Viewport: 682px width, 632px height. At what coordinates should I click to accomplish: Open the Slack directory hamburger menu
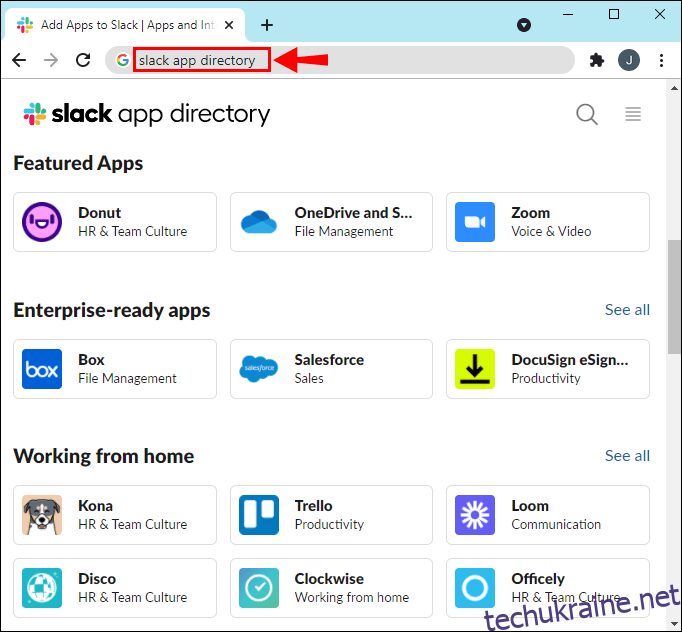(633, 114)
